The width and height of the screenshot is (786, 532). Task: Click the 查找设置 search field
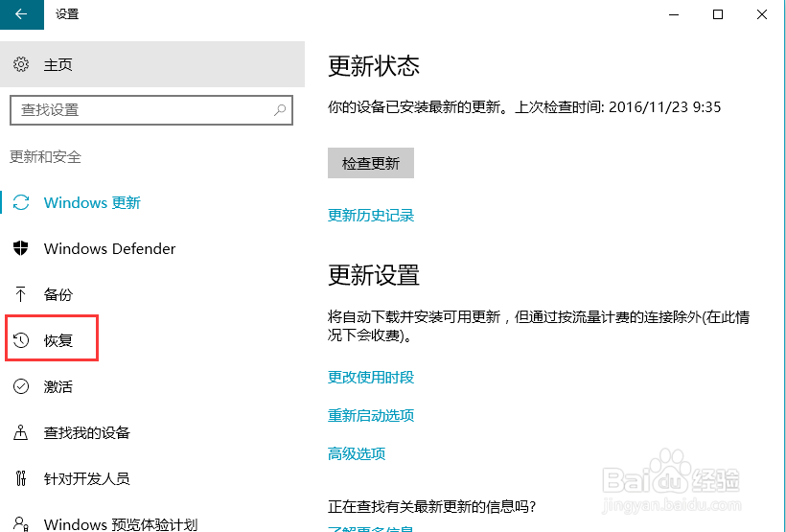pos(151,110)
